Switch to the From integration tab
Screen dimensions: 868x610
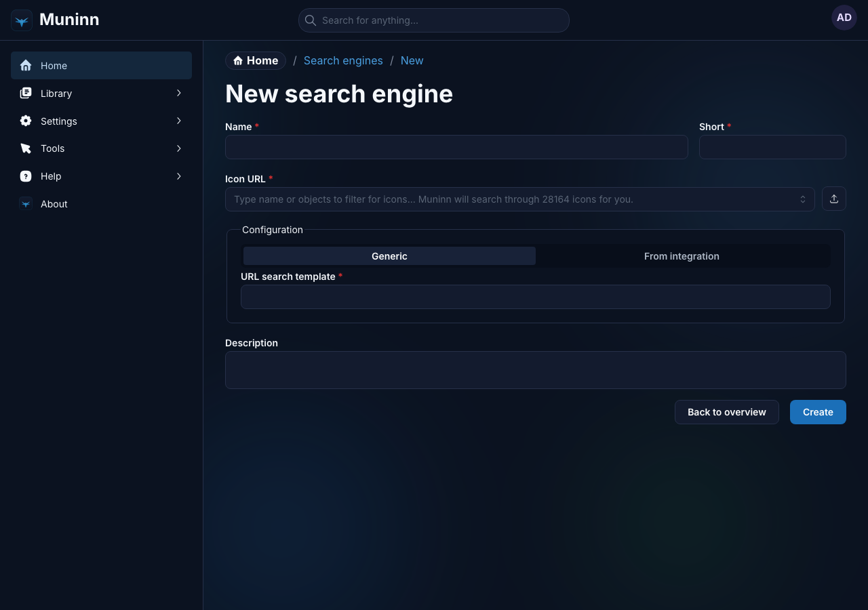[682, 256]
